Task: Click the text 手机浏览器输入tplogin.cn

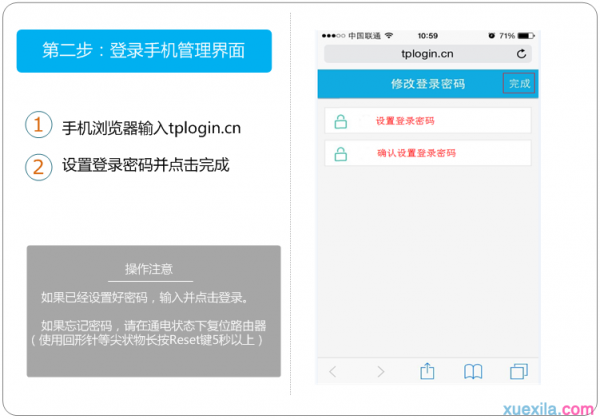Action: 152,128
